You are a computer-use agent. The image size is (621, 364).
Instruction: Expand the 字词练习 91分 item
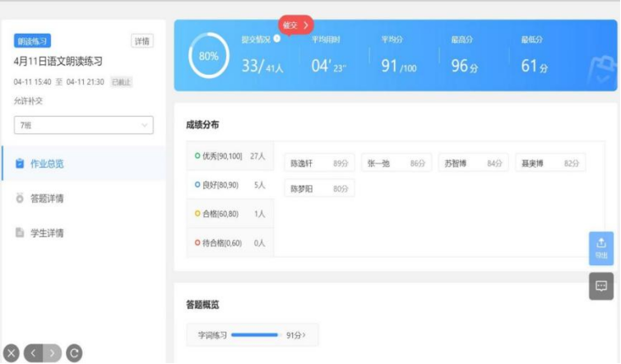coord(253,335)
